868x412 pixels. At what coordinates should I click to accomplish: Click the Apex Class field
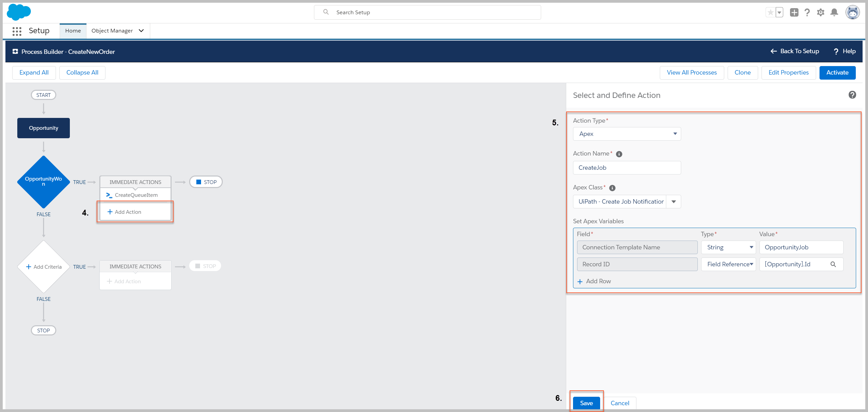[x=619, y=202]
